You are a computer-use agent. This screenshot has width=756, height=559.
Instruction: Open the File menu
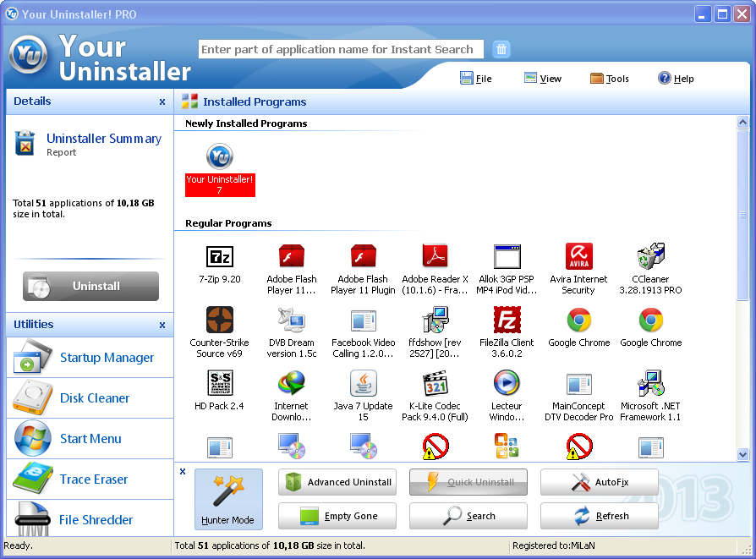tap(476, 78)
